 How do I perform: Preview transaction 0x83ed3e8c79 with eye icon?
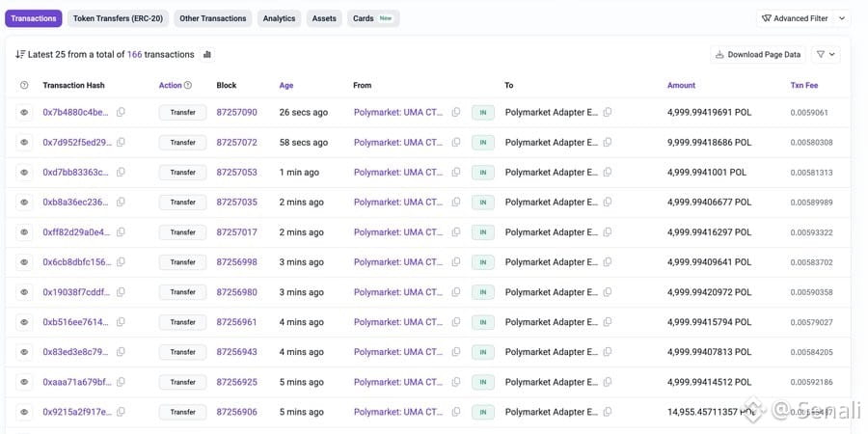(x=24, y=352)
